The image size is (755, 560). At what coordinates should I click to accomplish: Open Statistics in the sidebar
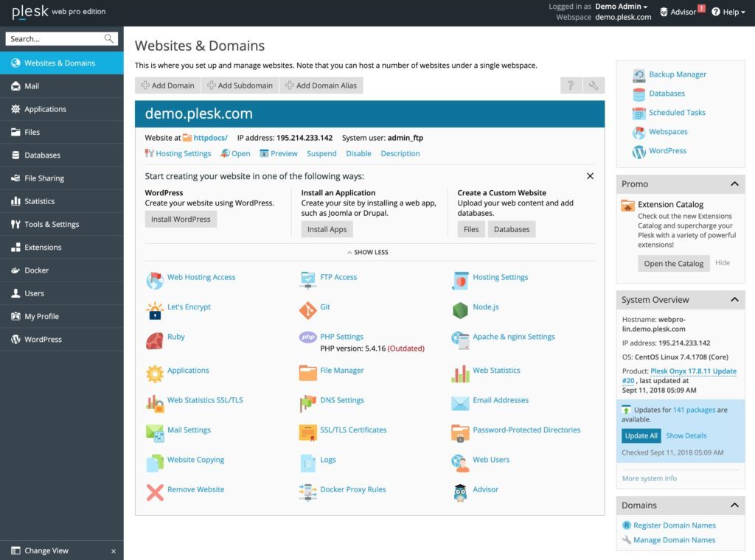click(x=62, y=201)
